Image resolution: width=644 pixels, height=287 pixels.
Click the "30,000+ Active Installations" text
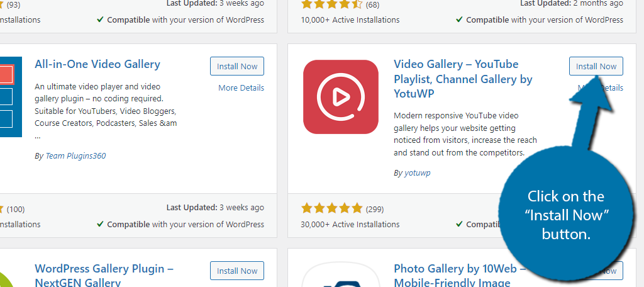[350, 225]
